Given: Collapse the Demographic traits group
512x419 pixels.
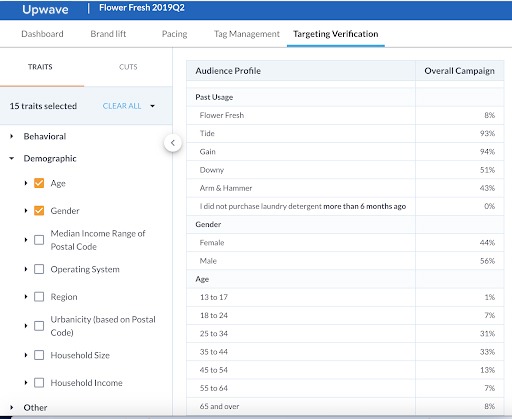Looking at the screenshot, I should pyautogui.click(x=12, y=158).
